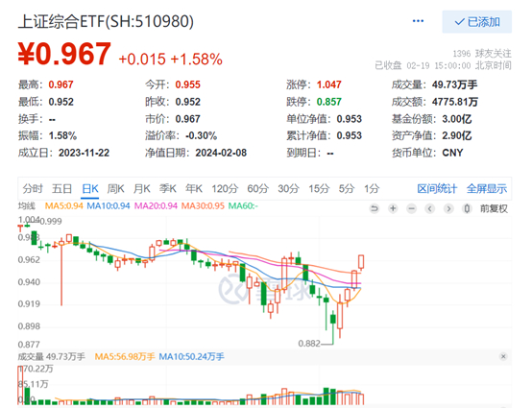The height and width of the screenshot is (408, 532).
Task: Open 区间统计 range statistics
Action: [x=437, y=188]
